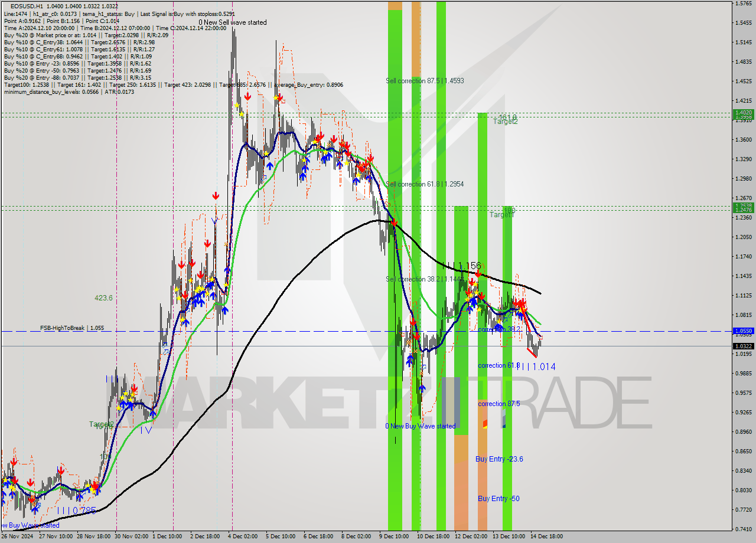Screen dimensions: 756x543
Task: Click the green 1.4020 price tag
Action: (743, 112)
